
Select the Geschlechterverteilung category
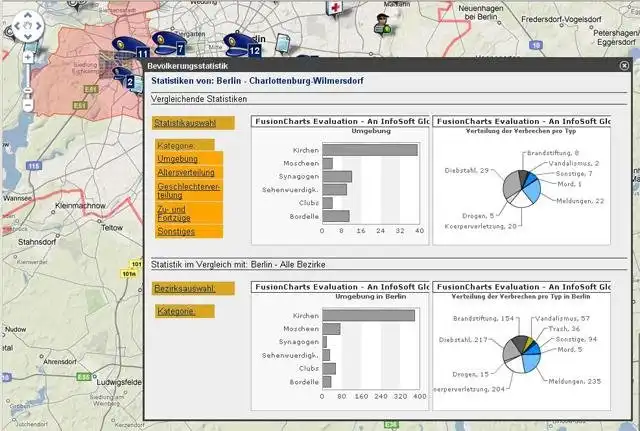point(189,191)
